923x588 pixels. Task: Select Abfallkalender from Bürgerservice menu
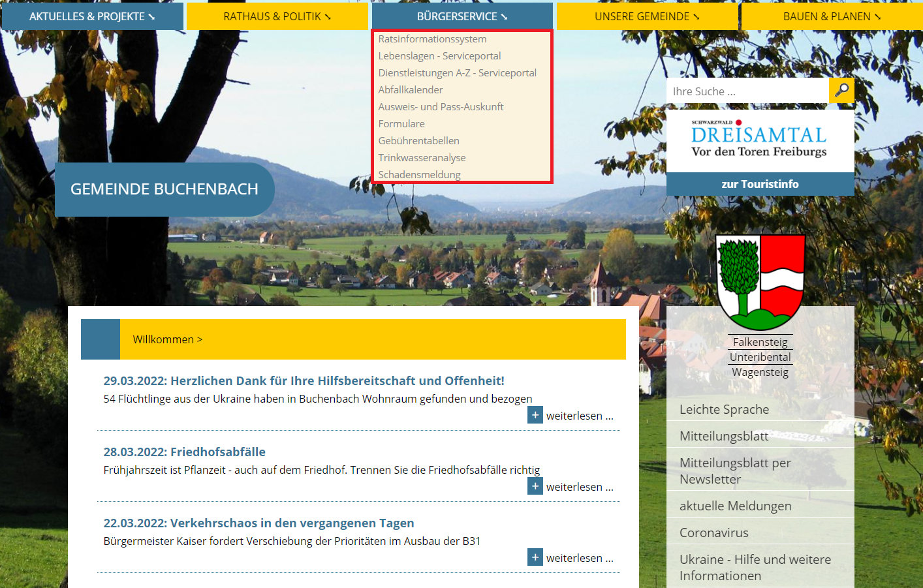pyautogui.click(x=411, y=90)
